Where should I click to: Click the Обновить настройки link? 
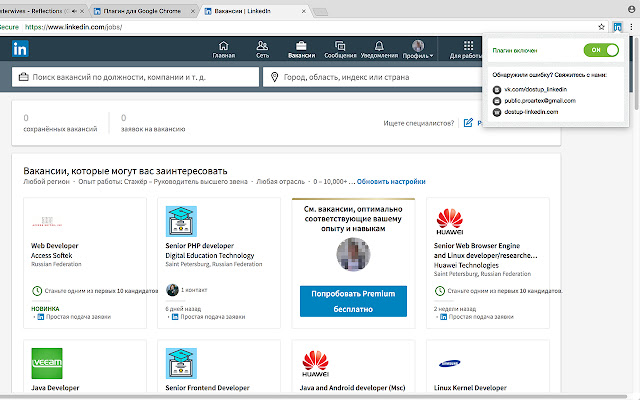391,181
